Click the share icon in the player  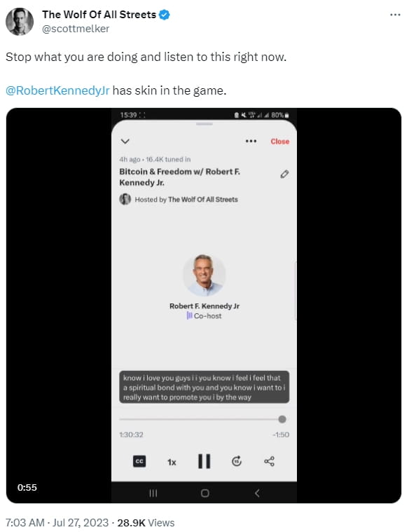tap(269, 461)
